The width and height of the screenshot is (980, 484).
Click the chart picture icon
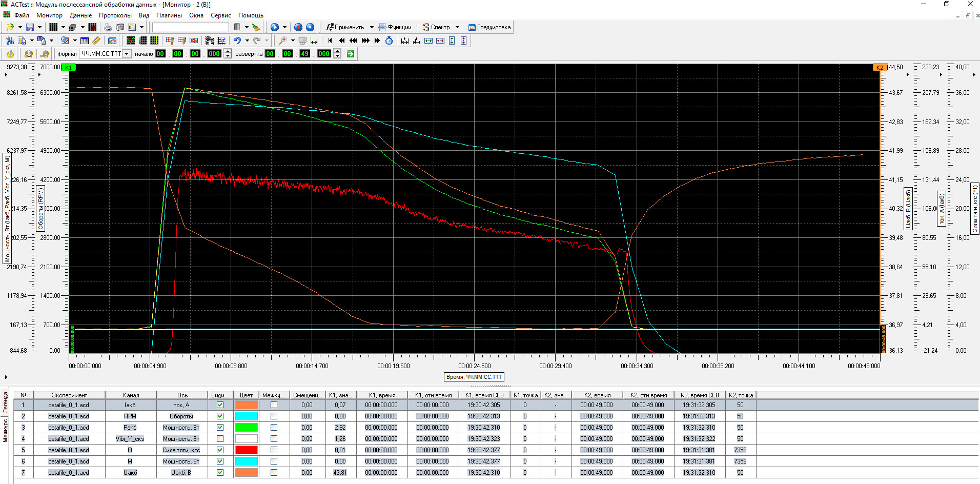pyautogui.click(x=112, y=41)
